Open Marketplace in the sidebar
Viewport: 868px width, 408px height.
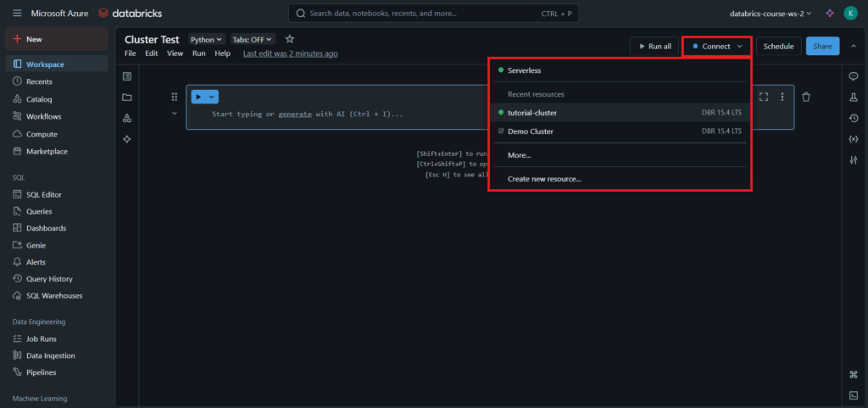(57, 151)
